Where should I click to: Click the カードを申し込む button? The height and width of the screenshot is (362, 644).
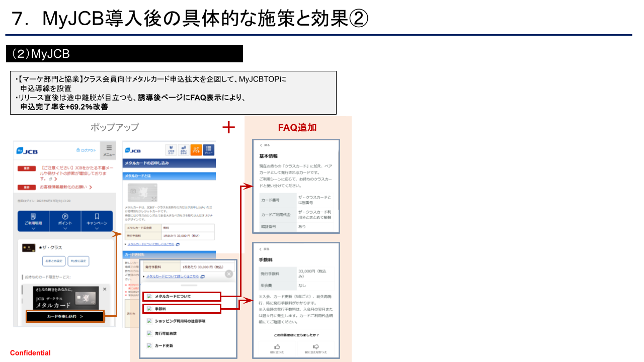(x=65, y=317)
